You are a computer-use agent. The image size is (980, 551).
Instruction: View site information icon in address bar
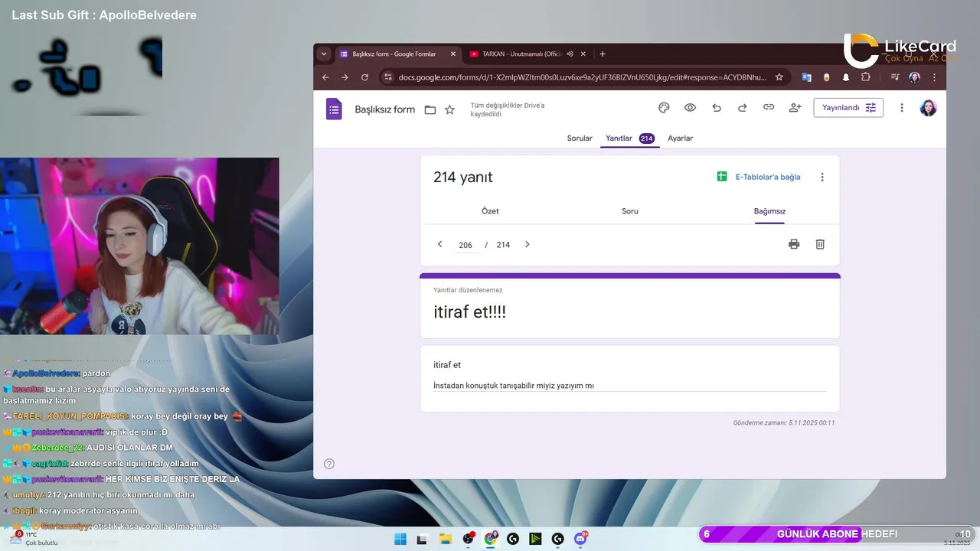[387, 77]
